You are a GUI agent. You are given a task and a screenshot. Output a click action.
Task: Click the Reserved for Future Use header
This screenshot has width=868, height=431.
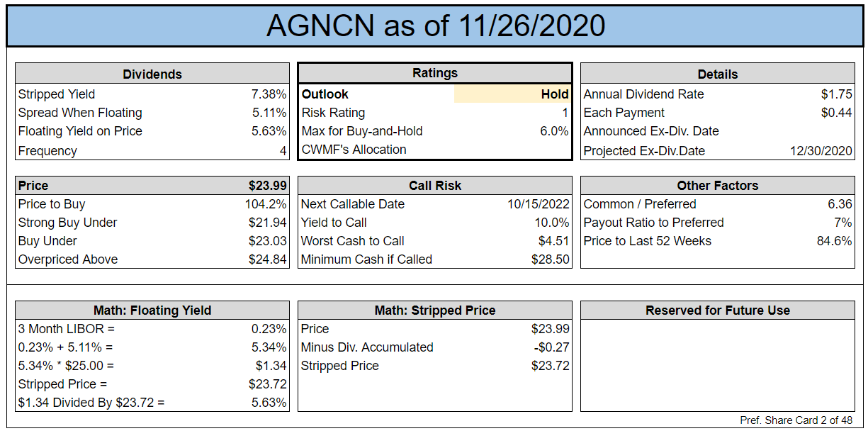tap(718, 310)
